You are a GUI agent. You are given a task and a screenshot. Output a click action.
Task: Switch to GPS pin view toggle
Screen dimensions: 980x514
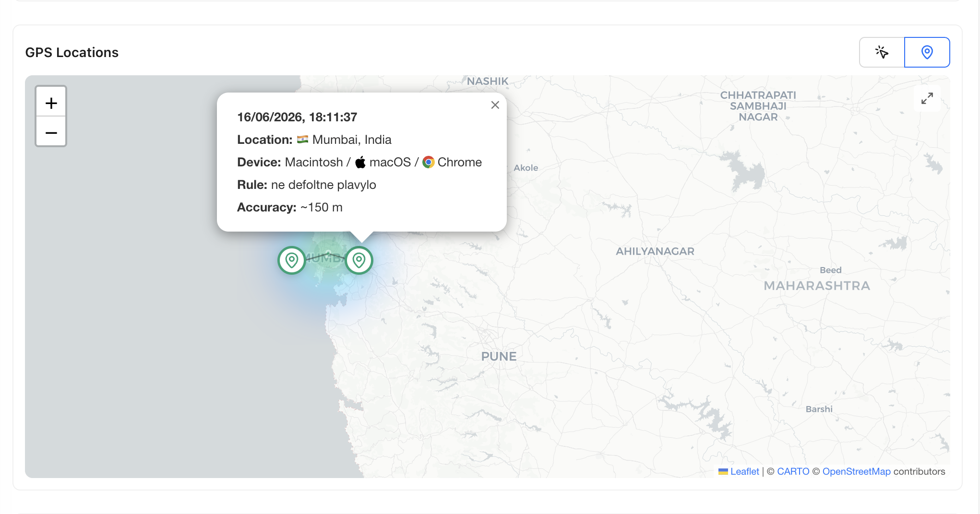927,52
